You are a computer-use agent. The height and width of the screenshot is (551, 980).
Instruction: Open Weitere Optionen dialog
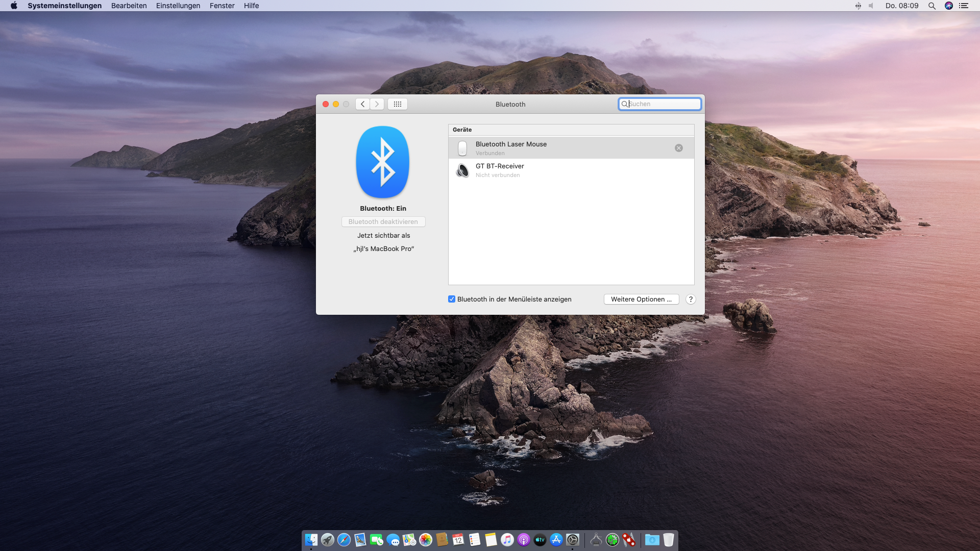(641, 299)
